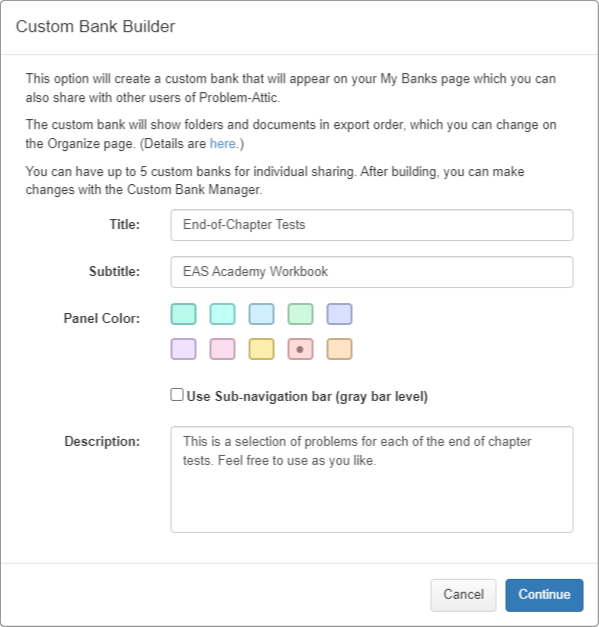This screenshot has width=599, height=627.
Task: Enable the Use Sub-navigation bar checkbox
Action: click(177, 395)
